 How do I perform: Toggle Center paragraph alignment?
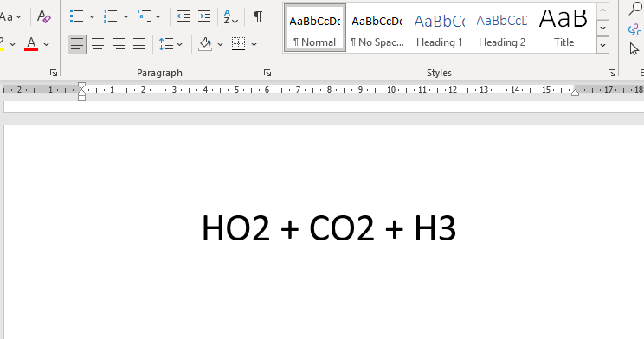[x=98, y=43]
